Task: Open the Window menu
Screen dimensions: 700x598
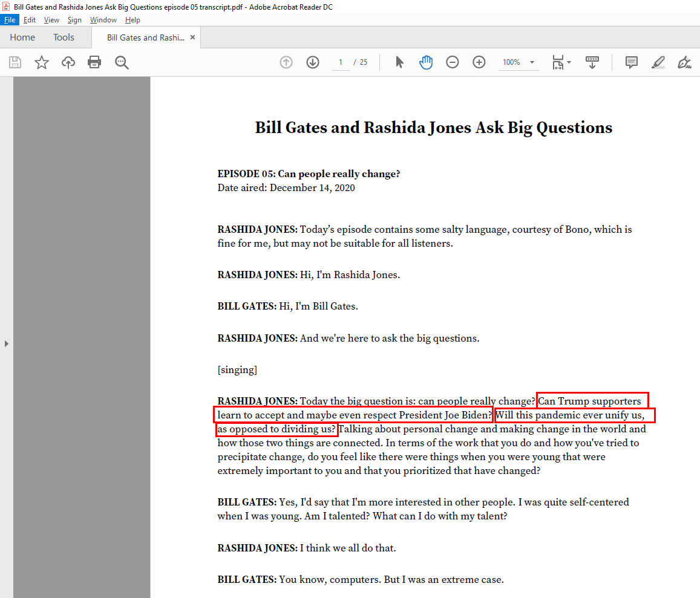Action: (103, 19)
